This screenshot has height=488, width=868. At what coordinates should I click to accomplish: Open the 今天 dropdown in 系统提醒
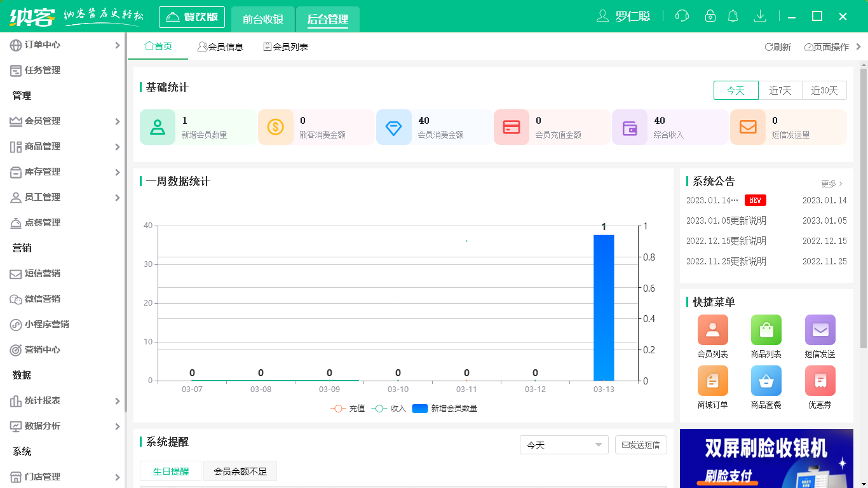coord(564,445)
